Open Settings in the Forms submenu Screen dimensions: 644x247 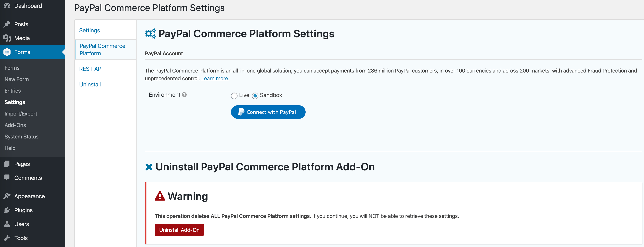coord(15,102)
